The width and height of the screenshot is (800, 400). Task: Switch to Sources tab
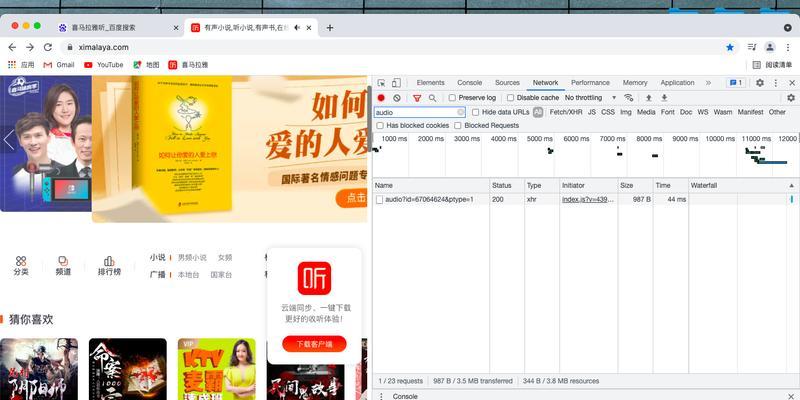point(507,83)
